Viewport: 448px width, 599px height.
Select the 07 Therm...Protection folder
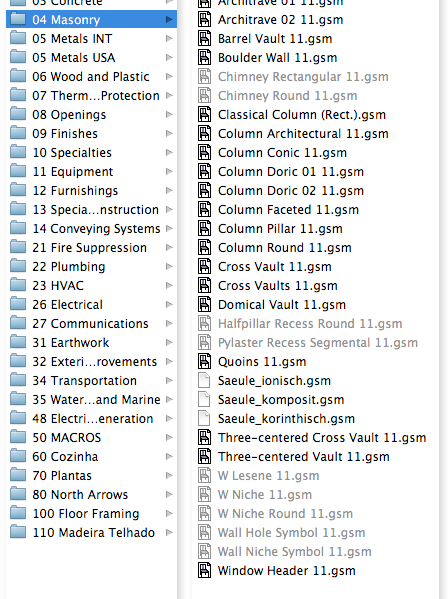click(x=91, y=96)
